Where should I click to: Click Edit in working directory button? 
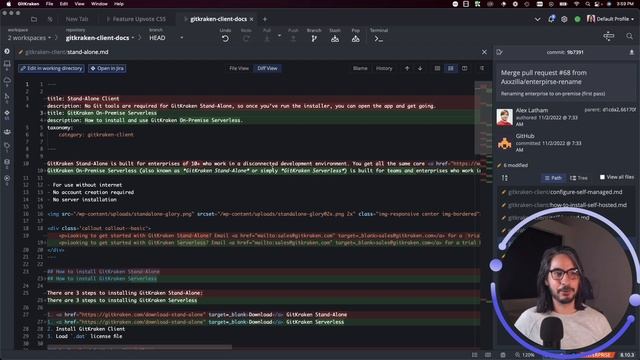(x=51, y=69)
